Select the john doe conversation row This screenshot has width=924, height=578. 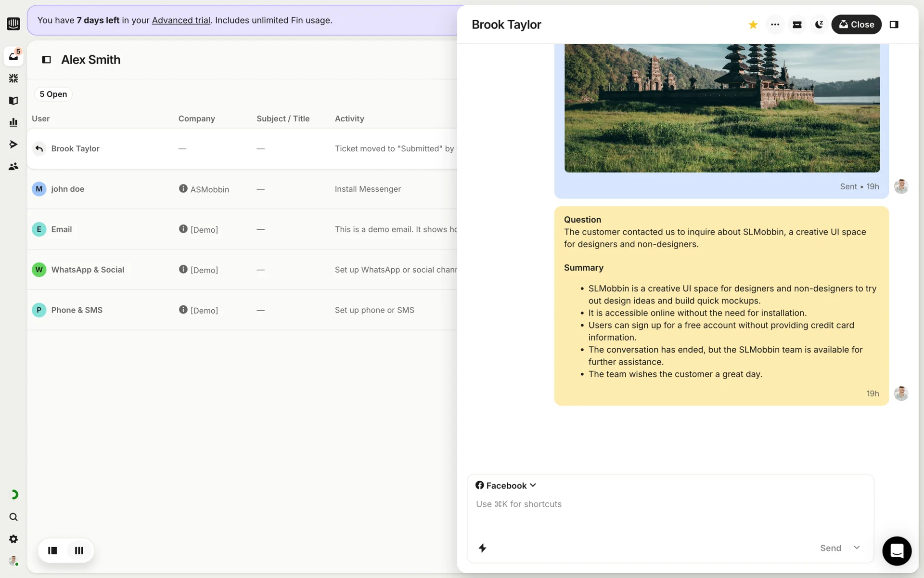tap(241, 189)
